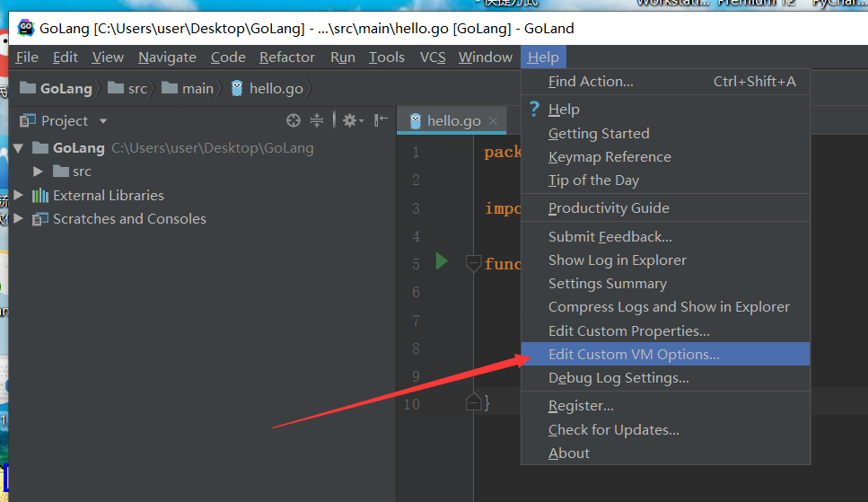Click line number 8 in editor gutter
The height and width of the screenshot is (502, 868).
click(x=416, y=348)
